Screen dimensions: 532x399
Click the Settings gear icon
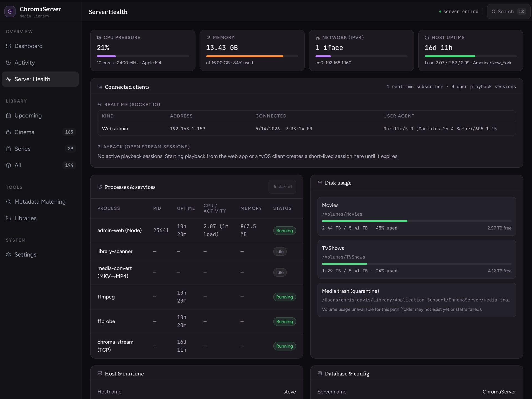click(x=9, y=255)
